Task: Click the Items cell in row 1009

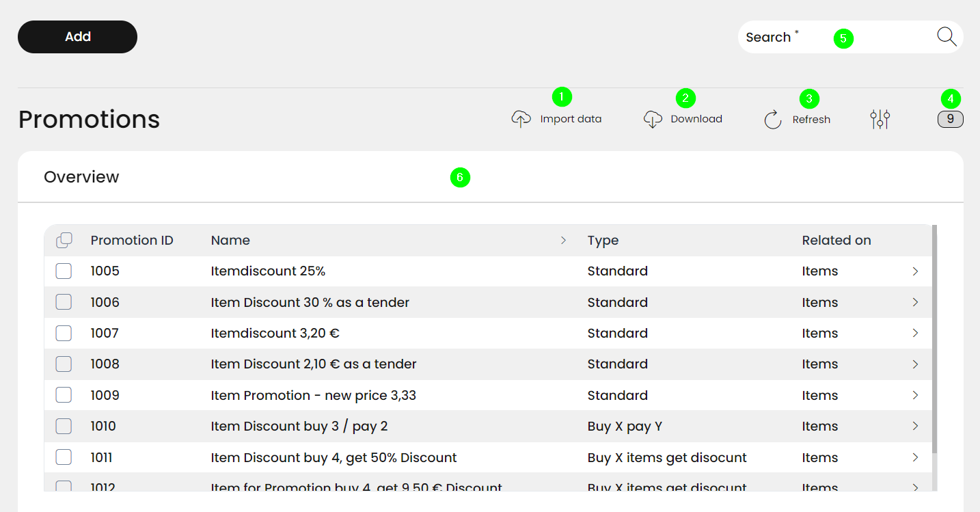Action: [x=820, y=395]
